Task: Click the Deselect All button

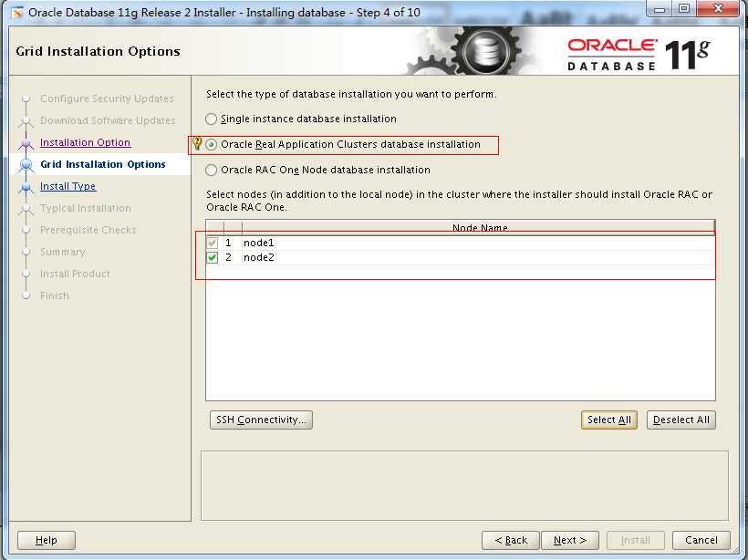Action: click(681, 420)
